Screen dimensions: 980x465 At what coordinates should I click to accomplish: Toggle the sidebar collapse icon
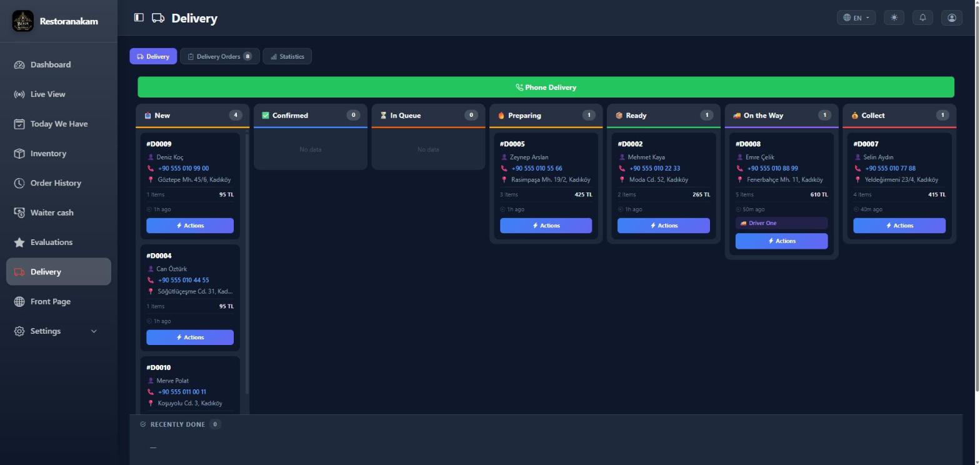click(139, 18)
